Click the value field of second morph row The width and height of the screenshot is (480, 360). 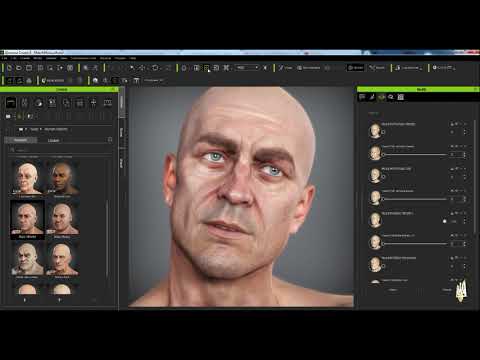click(456, 155)
